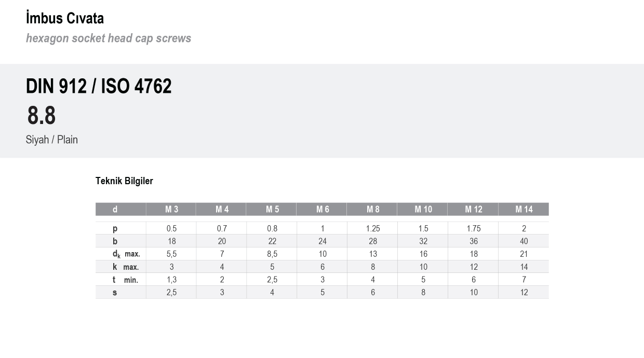Select the M 3 column header

[171, 209]
